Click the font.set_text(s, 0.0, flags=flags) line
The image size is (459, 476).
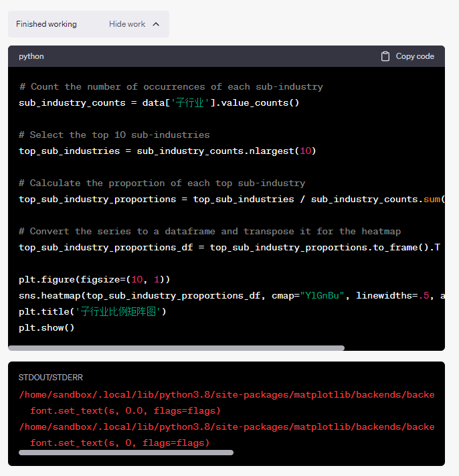tap(125, 410)
